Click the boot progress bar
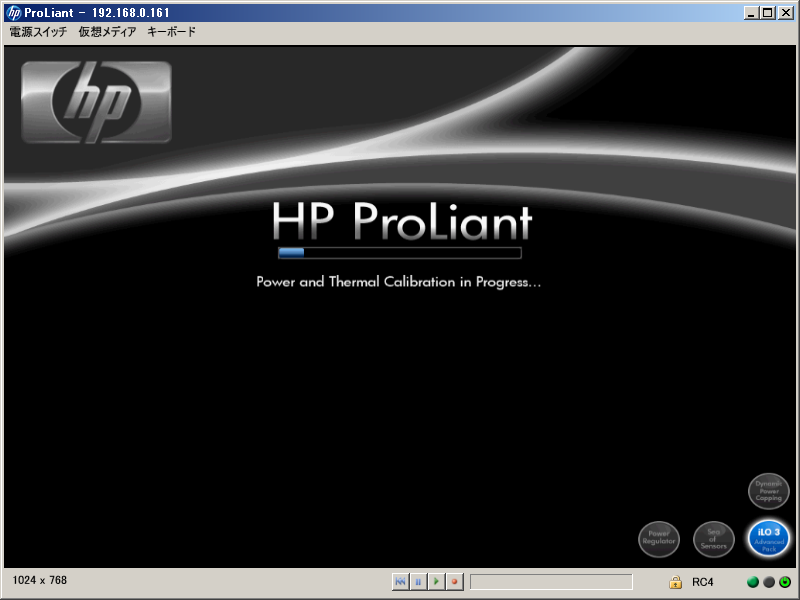The image size is (800, 600). click(399, 253)
